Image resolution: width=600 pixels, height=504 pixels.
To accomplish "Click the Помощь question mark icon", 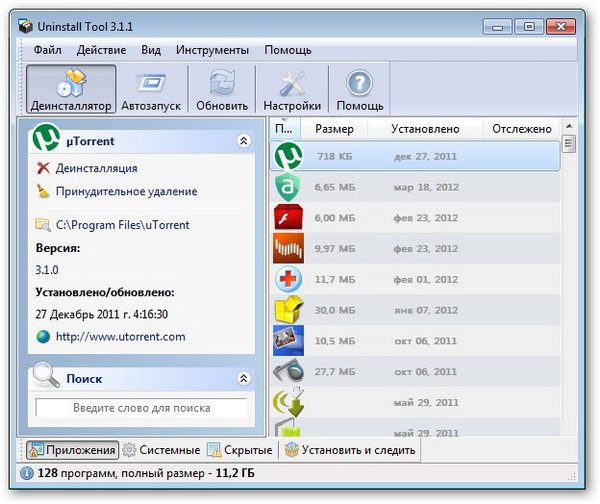I will [359, 83].
